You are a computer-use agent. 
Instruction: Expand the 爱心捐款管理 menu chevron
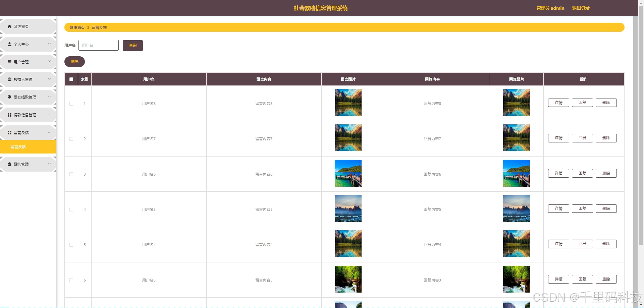49,97
